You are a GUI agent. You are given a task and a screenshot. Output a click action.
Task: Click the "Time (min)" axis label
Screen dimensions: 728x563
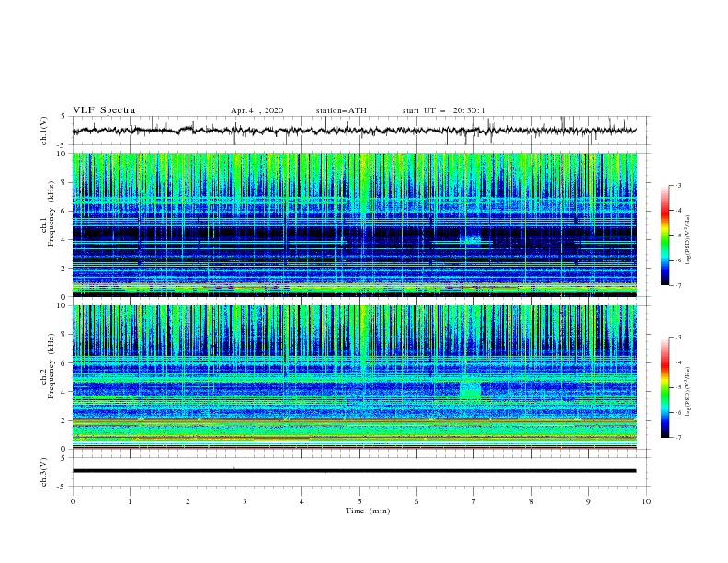[x=368, y=511]
